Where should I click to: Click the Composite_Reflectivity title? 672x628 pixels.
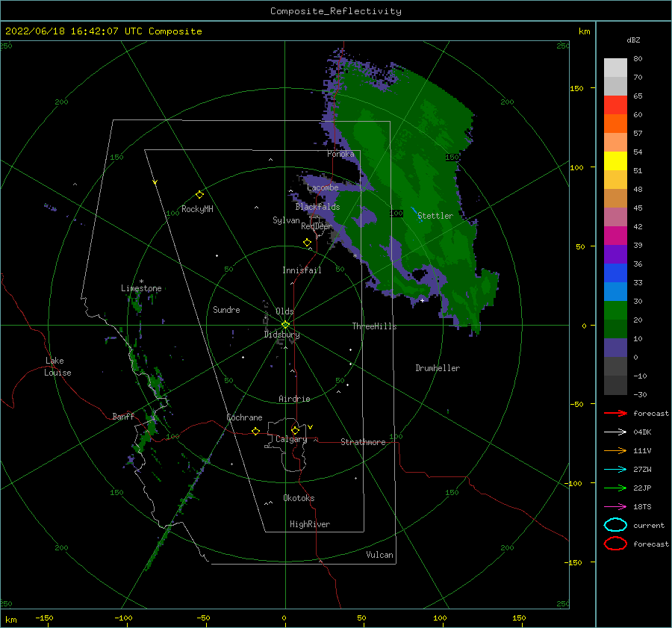click(336, 11)
